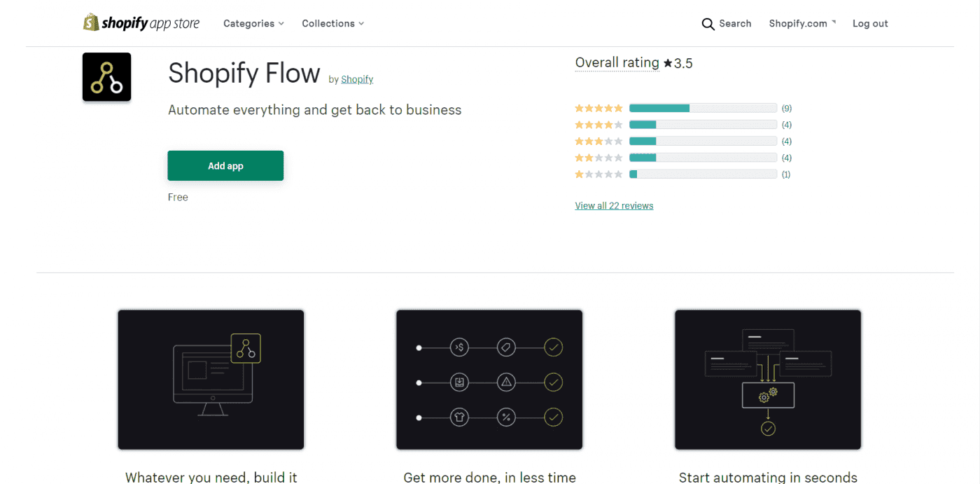Click the Shopify Flow app icon
Image resolution: width=980 pixels, height=484 pixels.
[x=107, y=77]
